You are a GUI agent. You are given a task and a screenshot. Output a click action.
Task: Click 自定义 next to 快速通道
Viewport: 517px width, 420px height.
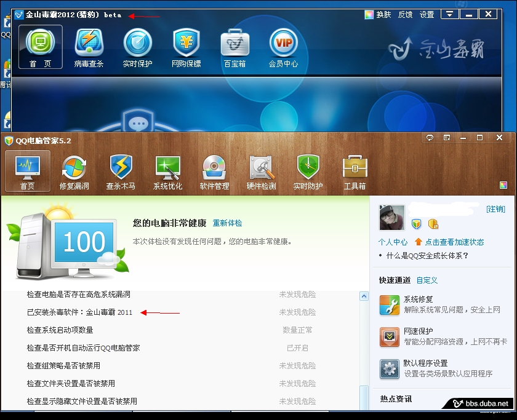tap(427, 280)
